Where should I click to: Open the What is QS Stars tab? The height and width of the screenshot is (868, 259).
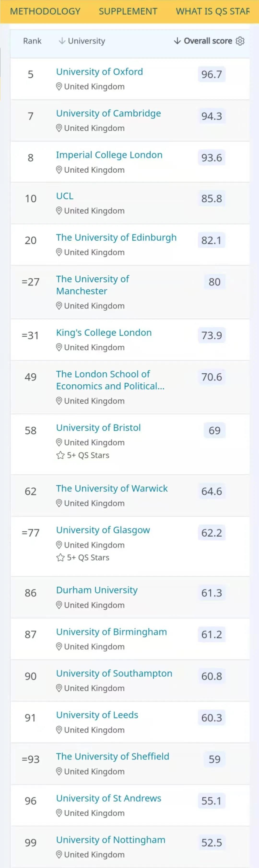212,12
